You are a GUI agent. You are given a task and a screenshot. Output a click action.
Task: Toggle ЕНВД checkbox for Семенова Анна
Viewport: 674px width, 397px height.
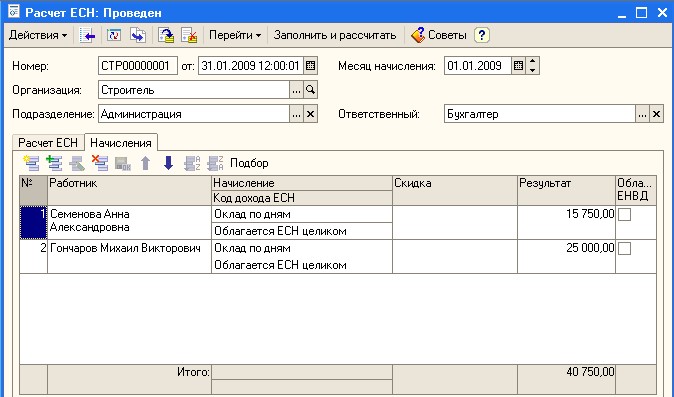[x=624, y=214]
